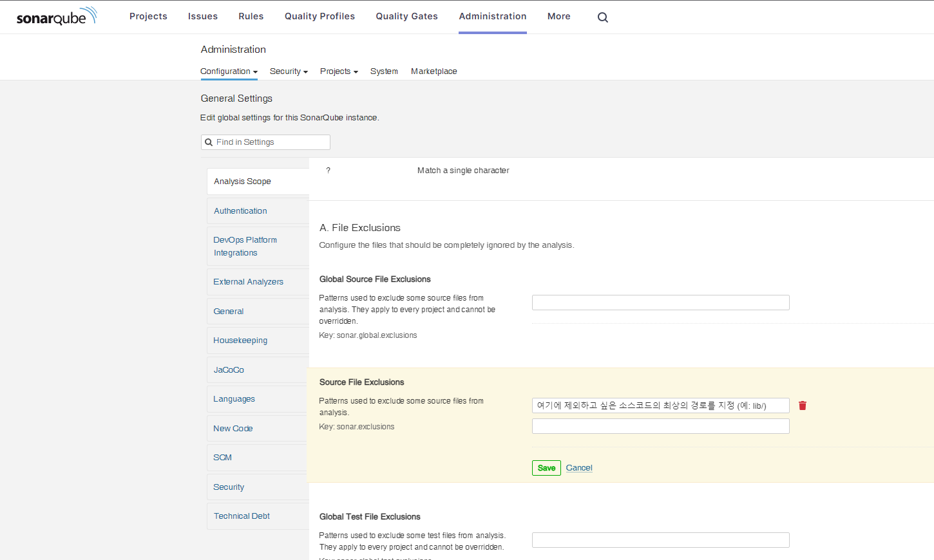
Task: Open SCM settings category
Action: tap(258, 458)
